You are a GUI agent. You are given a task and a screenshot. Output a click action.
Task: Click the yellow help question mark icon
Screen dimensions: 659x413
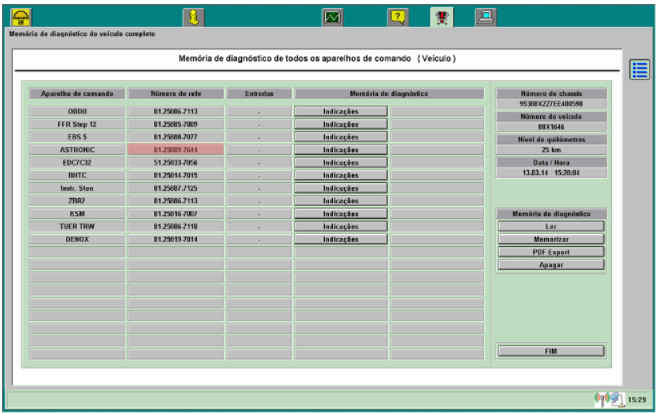pos(397,16)
